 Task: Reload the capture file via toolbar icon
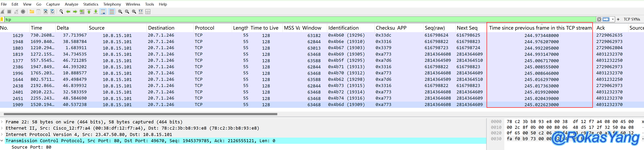click(52, 11)
